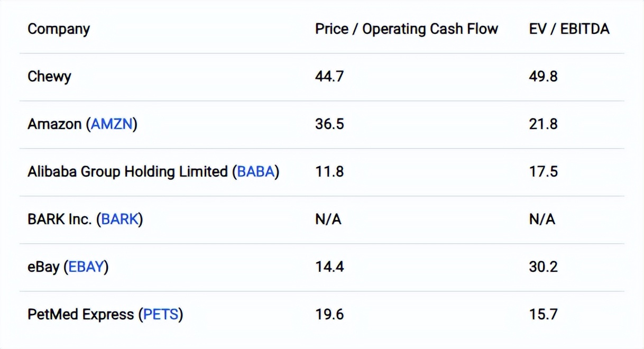This screenshot has width=644, height=349.
Task: Click Alibaba's 11.8 cash flow value
Action: tap(329, 172)
